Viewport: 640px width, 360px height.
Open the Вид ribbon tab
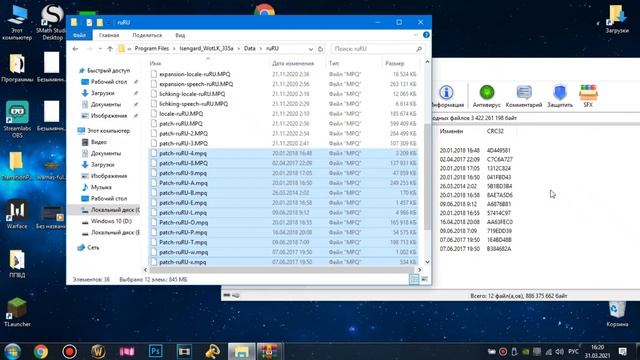180,35
